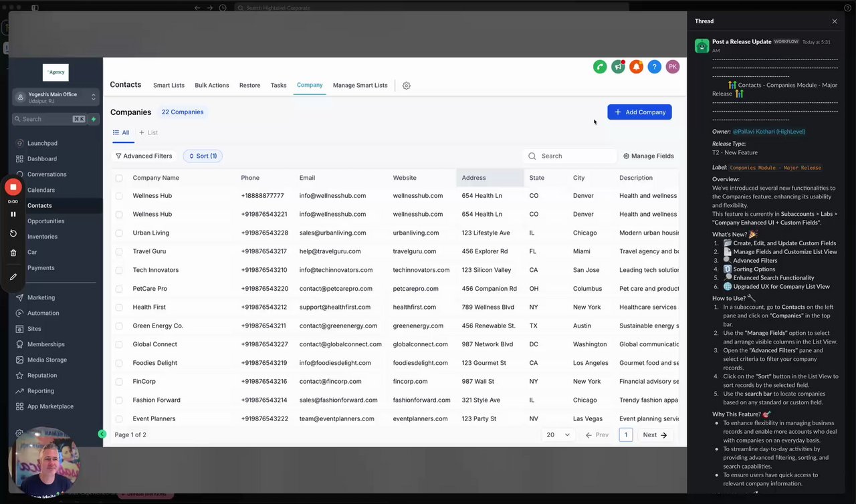Check the Green Energy Co. row checkbox
Viewport: 856px width, 504px height.
tap(119, 326)
